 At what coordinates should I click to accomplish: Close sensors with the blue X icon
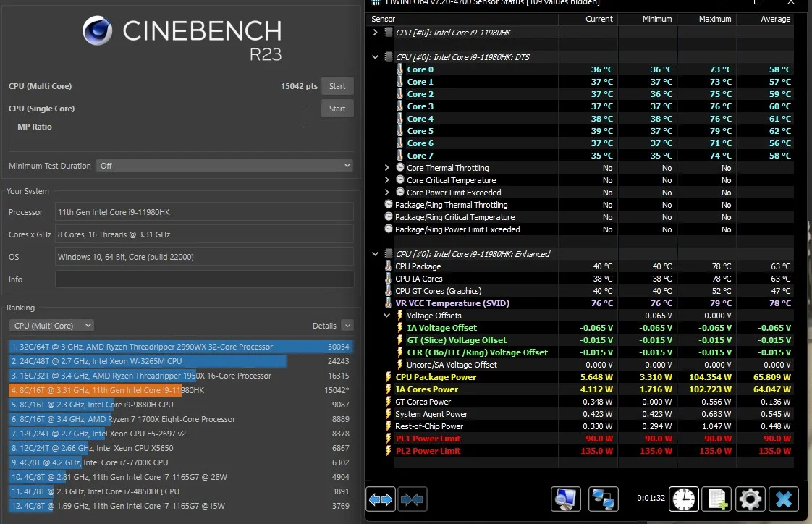(x=784, y=499)
